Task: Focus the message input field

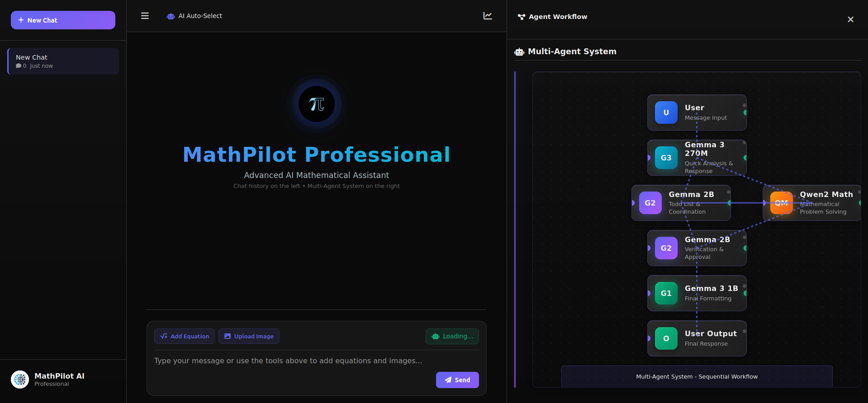Action: 317,361
